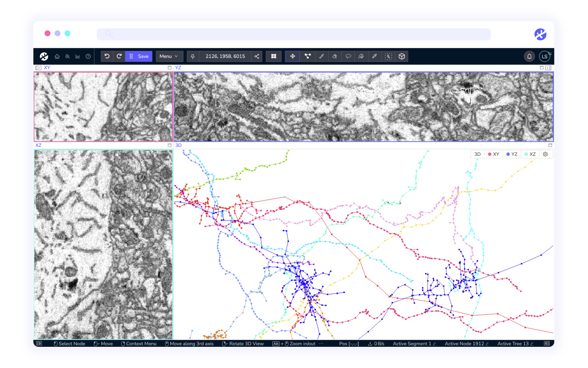The height and width of the screenshot is (368, 588).
Task: Select the color picker pipette tool
Action: click(375, 56)
